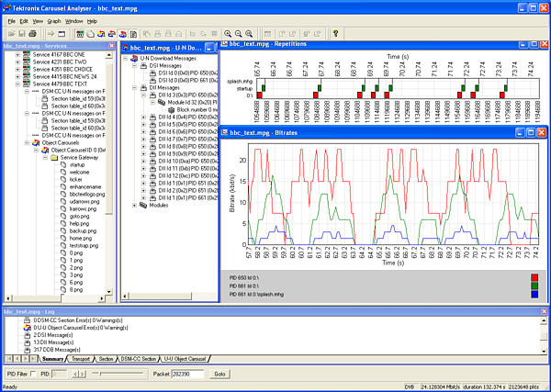Open the Graph menu
The width and height of the screenshot is (551, 392).
[54, 21]
